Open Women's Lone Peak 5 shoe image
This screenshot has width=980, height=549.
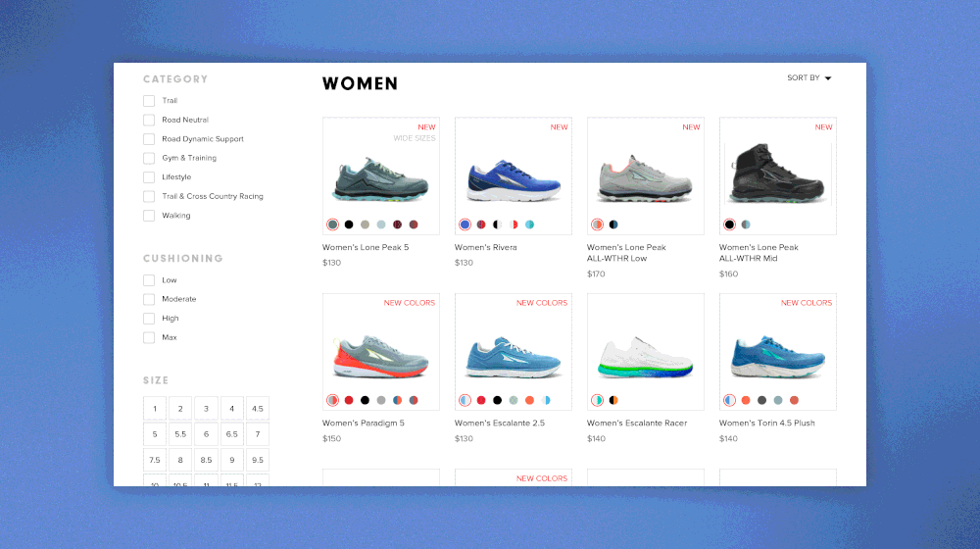pyautogui.click(x=380, y=179)
